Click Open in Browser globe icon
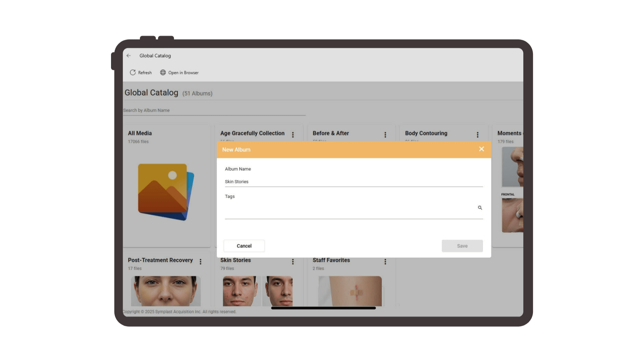Screen dimensions: 644x362 click(x=163, y=72)
